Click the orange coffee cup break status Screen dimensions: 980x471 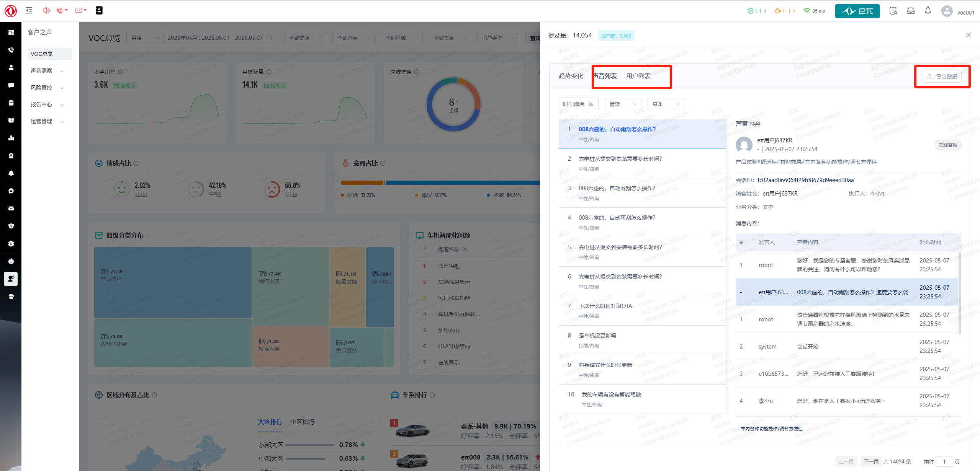tap(784, 11)
